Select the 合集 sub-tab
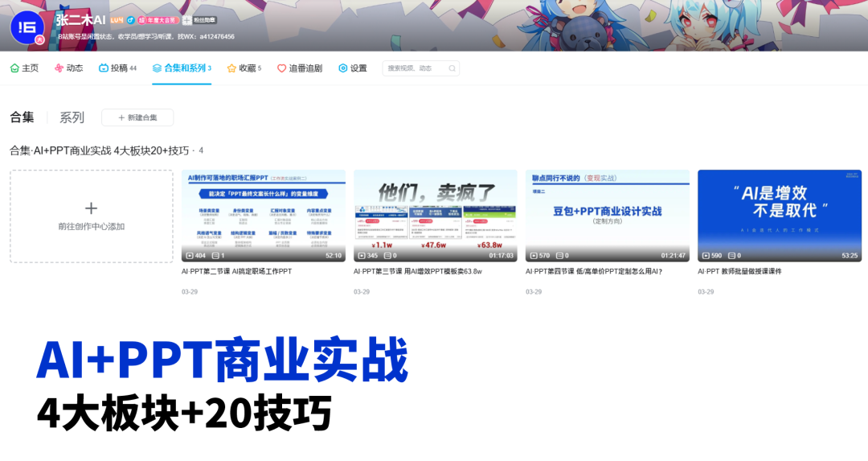 point(23,117)
